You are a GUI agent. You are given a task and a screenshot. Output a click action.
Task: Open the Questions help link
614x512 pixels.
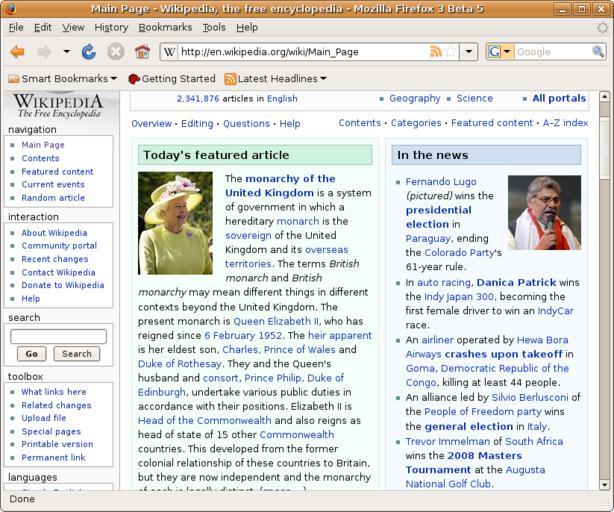[x=246, y=124]
